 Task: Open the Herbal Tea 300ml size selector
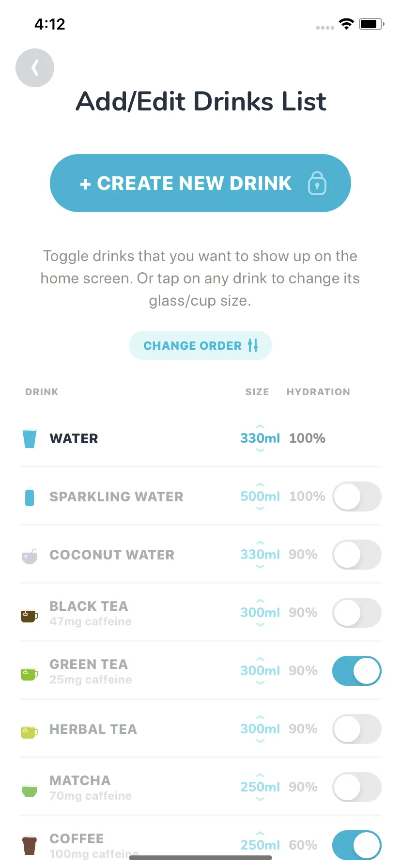pyautogui.click(x=260, y=729)
